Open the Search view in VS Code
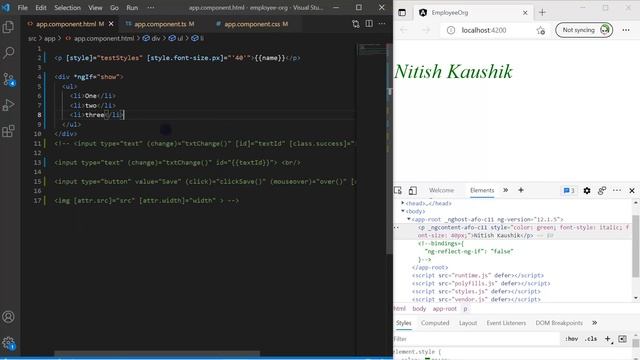Viewport: 640px width, 360px height. pyautogui.click(x=9, y=53)
